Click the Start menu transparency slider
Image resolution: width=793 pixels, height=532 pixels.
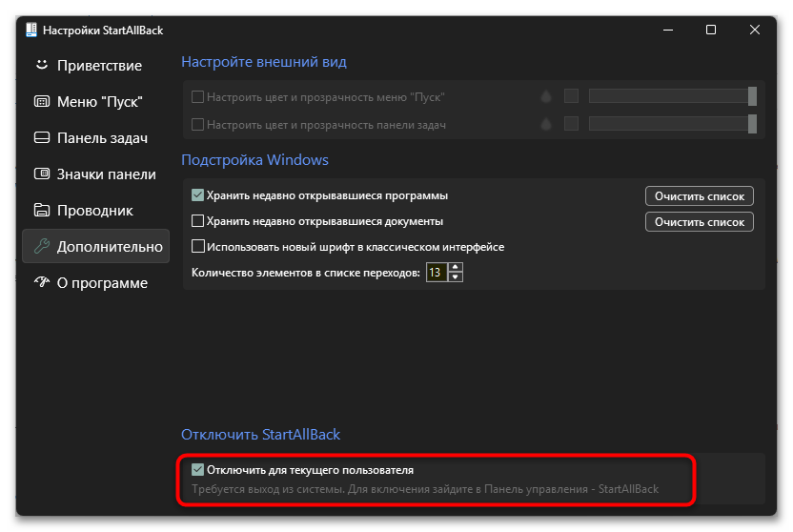pos(673,96)
